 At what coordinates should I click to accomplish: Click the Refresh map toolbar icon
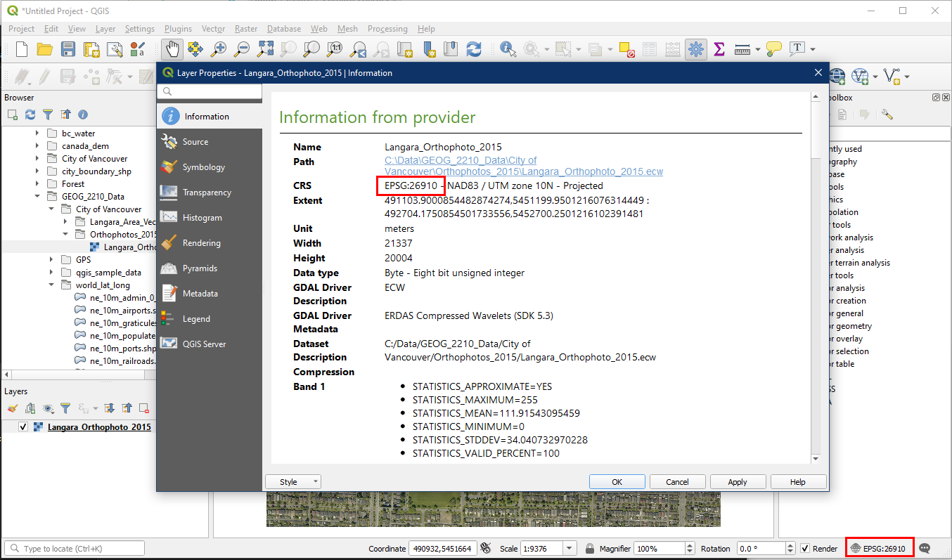(474, 49)
